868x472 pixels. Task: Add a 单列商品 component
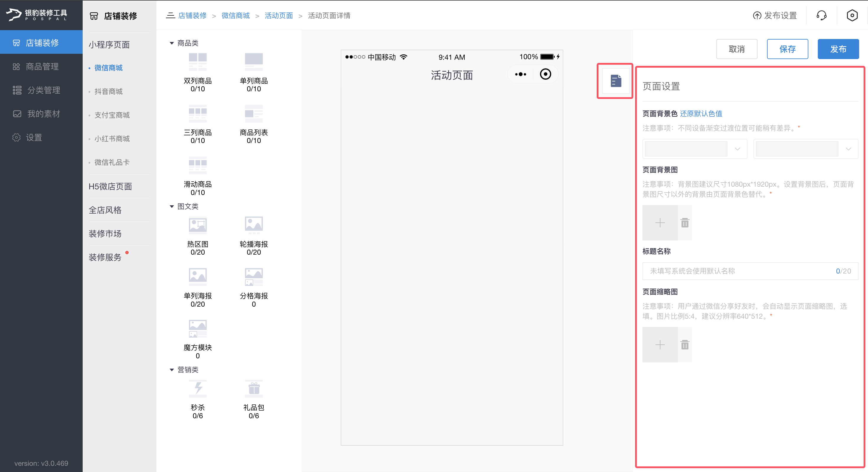coord(253,72)
